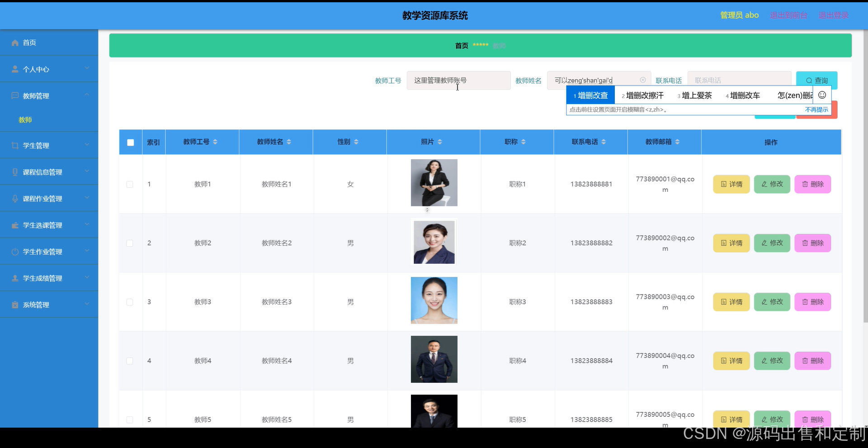The width and height of the screenshot is (868, 448).
Task: Click the home icon beside 首页 in sidebar
Action: click(x=15, y=43)
